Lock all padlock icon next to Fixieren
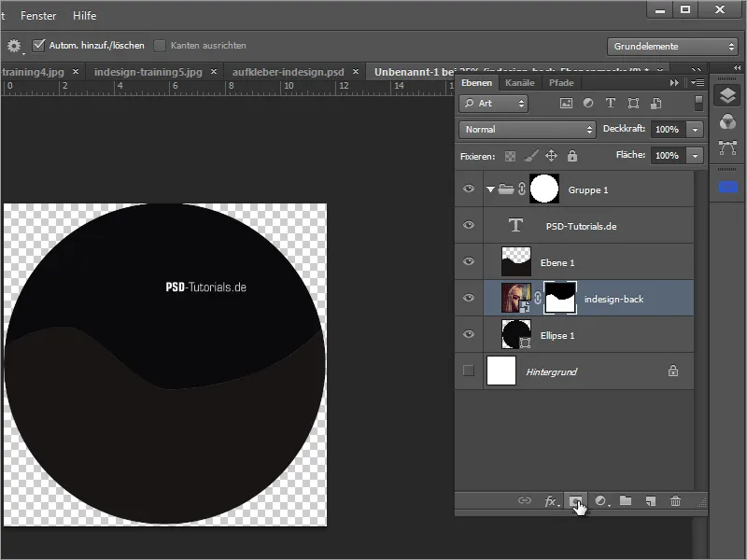 [x=572, y=156]
